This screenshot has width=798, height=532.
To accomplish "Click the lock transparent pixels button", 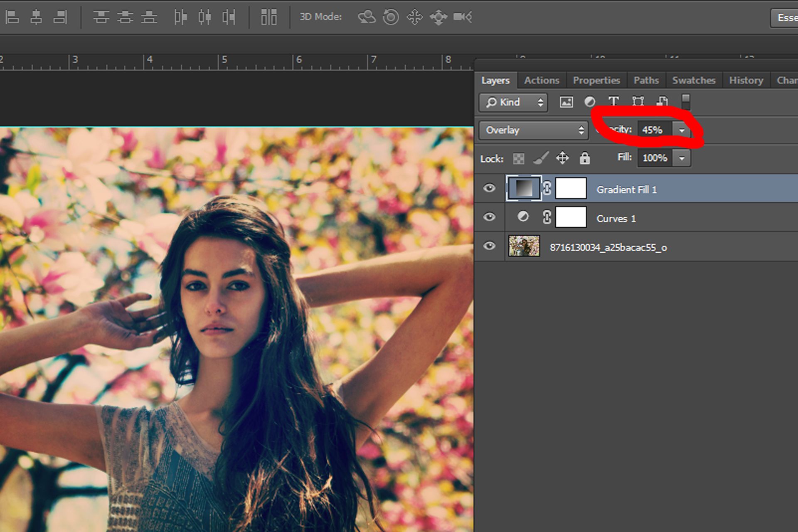I will [x=518, y=158].
